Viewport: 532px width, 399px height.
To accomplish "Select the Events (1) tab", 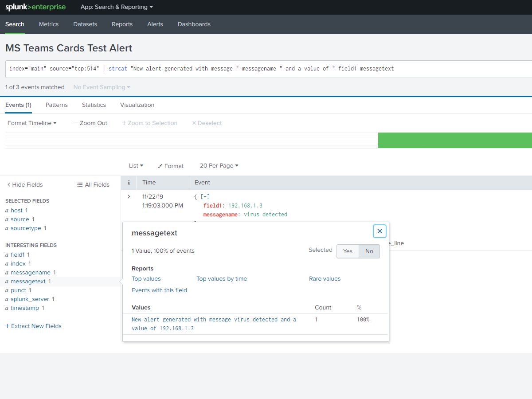I will (18, 105).
